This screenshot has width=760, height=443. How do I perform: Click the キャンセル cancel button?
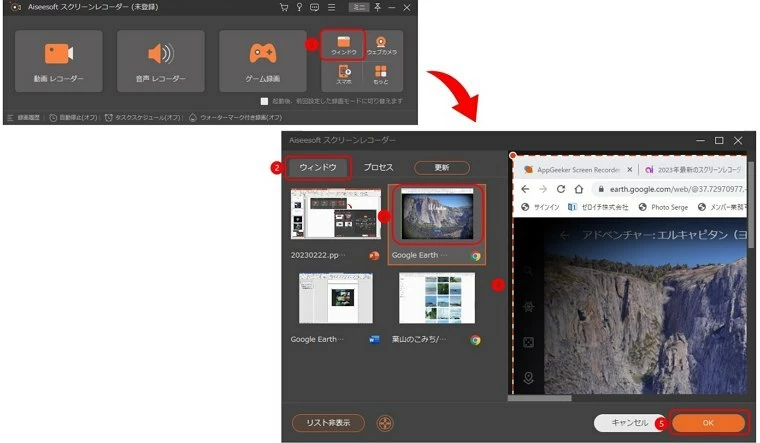[x=629, y=423]
